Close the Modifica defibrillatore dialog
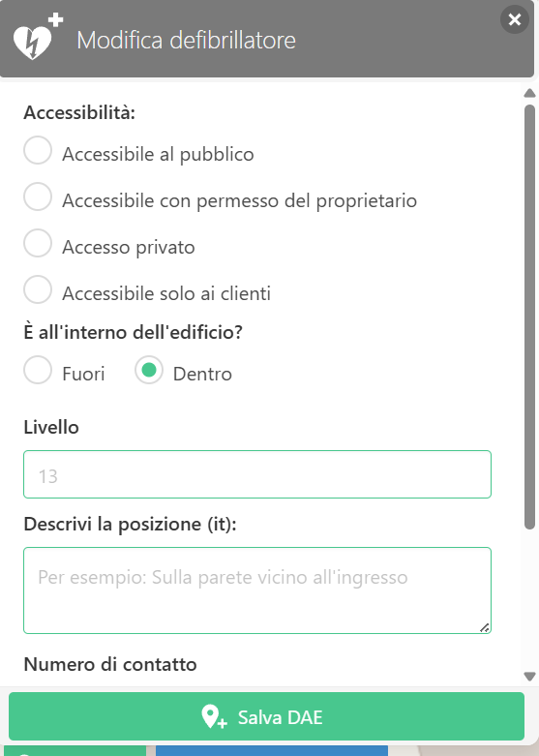 point(515,19)
